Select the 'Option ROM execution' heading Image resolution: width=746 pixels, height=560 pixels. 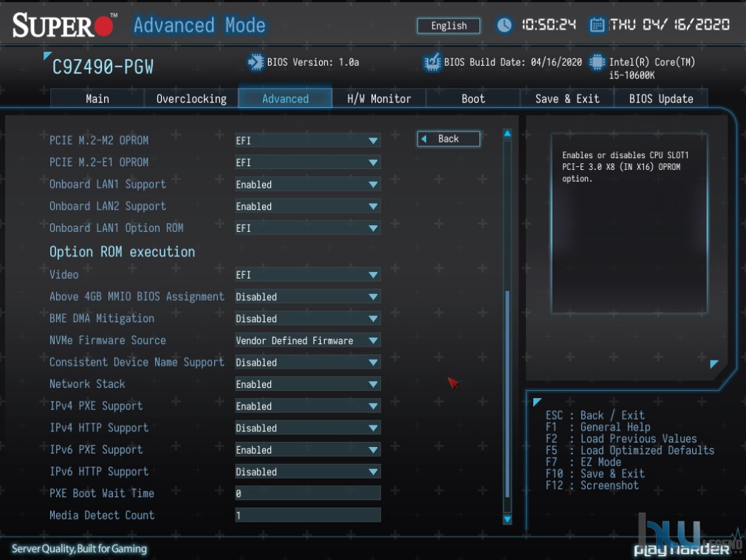click(x=123, y=252)
